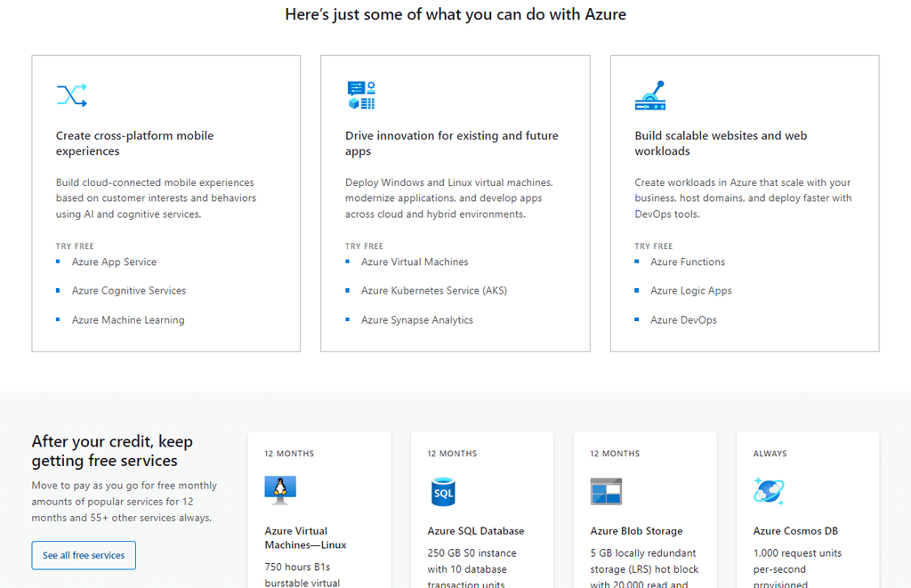This screenshot has width=911, height=588.
Task: Click 12 MONTHS label on SQL Database card
Action: coord(452,454)
